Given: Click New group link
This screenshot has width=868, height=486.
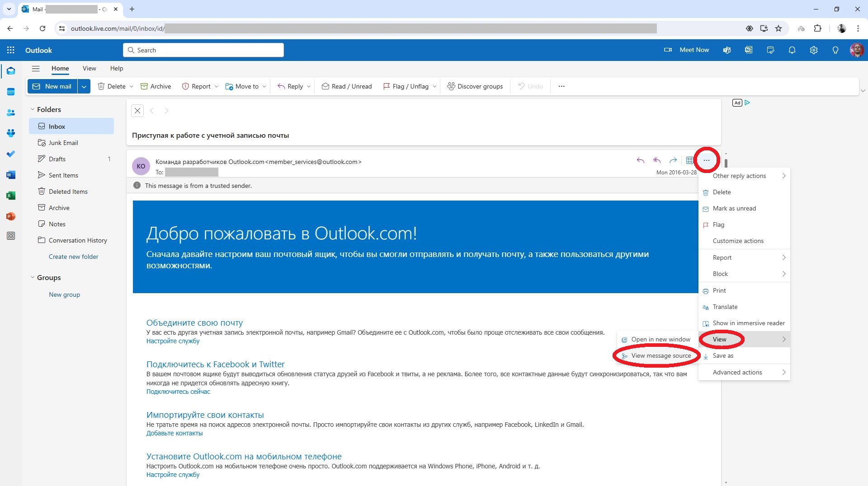Looking at the screenshot, I should [x=64, y=294].
